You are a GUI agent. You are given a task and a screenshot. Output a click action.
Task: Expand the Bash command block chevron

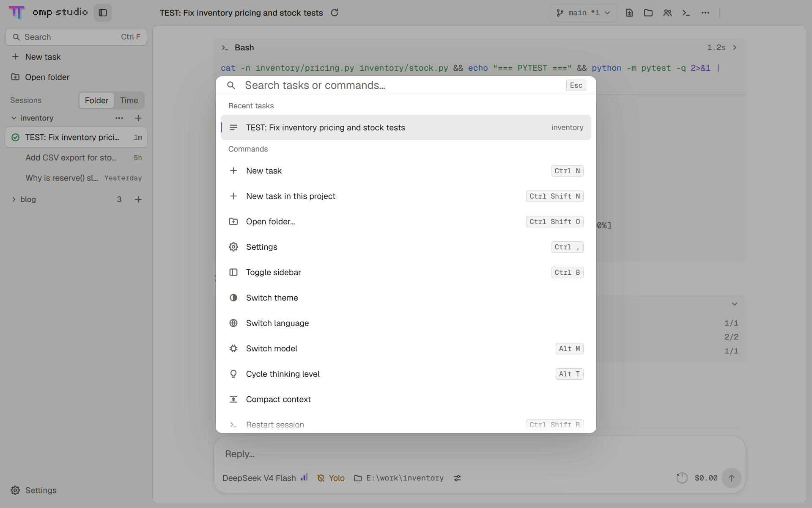coord(735,47)
